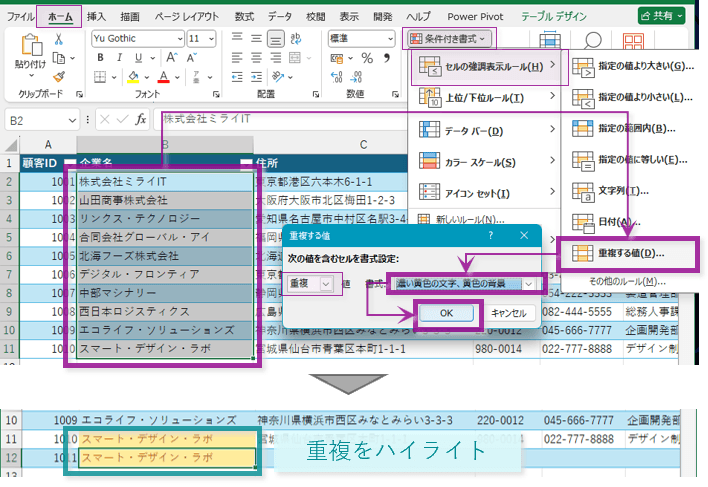Click the Paste clipboard icon
This screenshot has width=708, height=487.
pyautogui.click(x=31, y=46)
